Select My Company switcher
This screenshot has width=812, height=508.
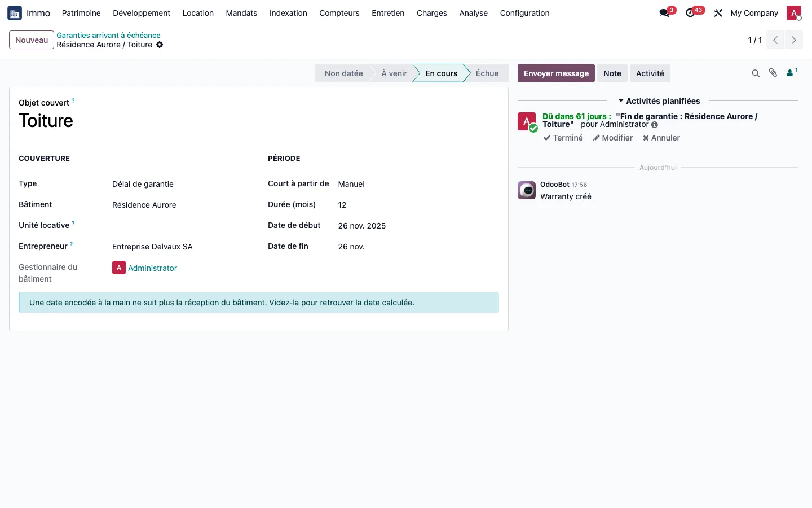(x=754, y=13)
